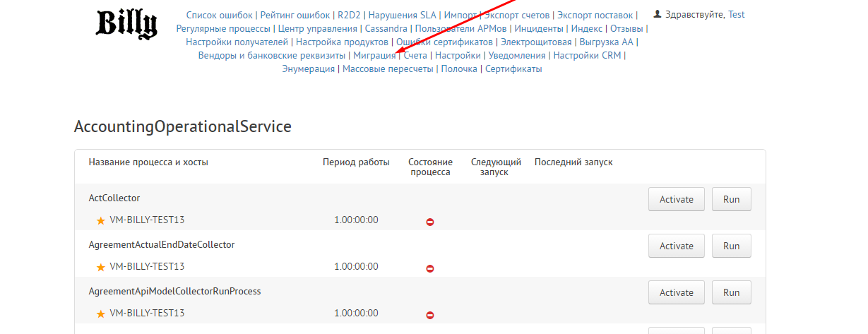The image size is (868, 334).
Task: Open Пользователи АРМов page
Action: (x=460, y=28)
